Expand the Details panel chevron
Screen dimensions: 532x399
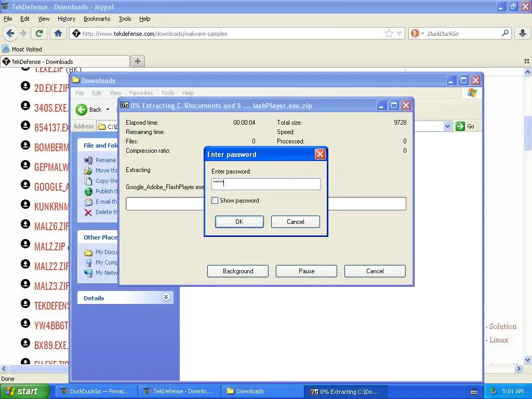click(x=166, y=297)
